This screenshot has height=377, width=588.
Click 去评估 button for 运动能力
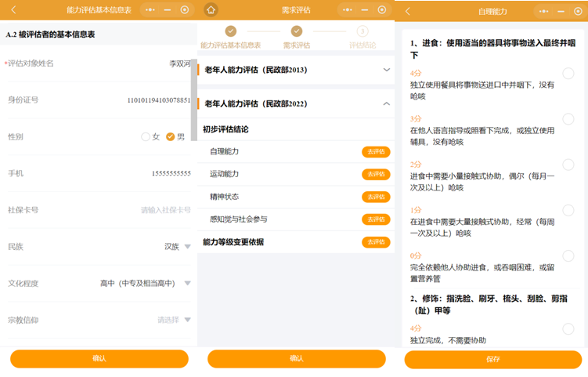point(375,174)
